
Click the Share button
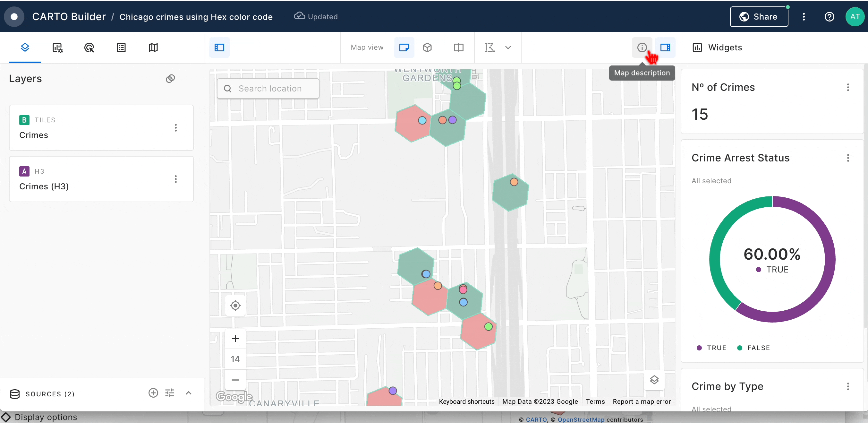tap(759, 16)
